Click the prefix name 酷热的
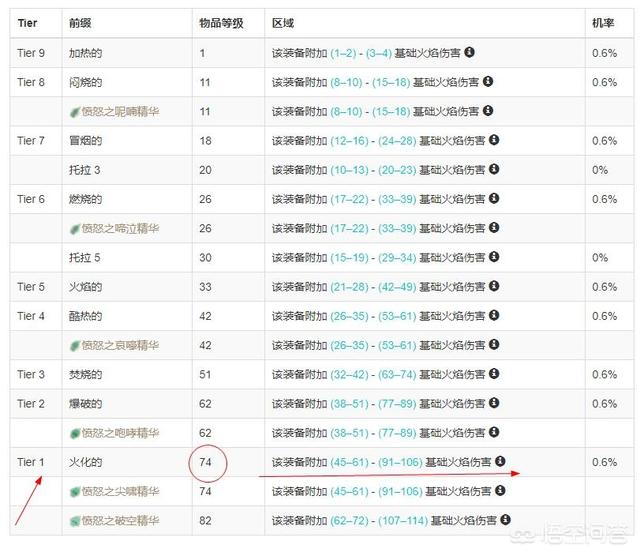The width and height of the screenshot is (640, 556). (x=85, y=316)
